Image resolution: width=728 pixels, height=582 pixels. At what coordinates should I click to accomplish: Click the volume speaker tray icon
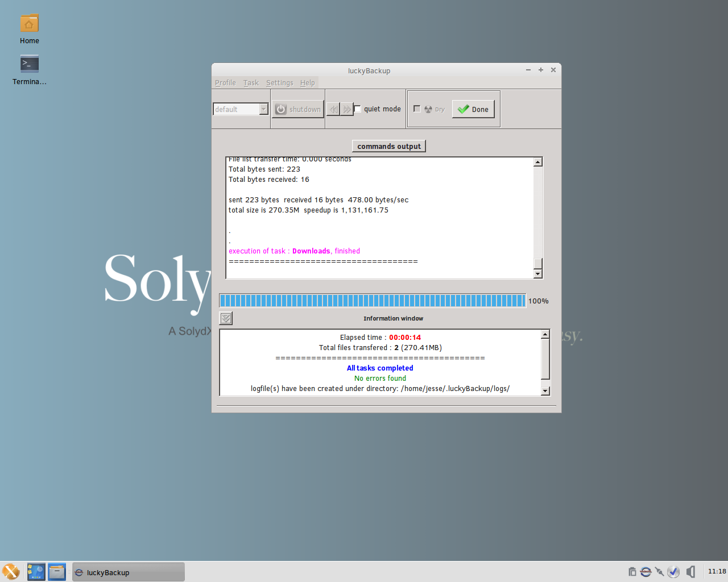coord(690,572)
